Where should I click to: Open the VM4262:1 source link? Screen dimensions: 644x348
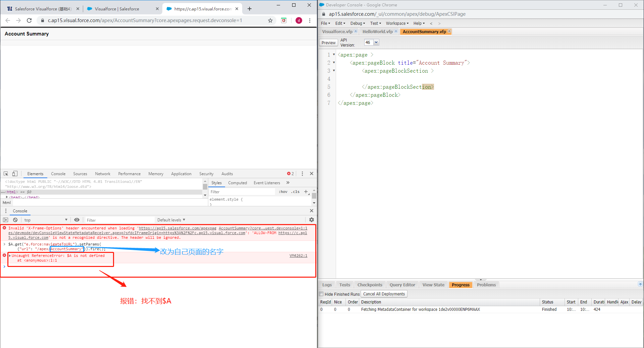[299, 256]
